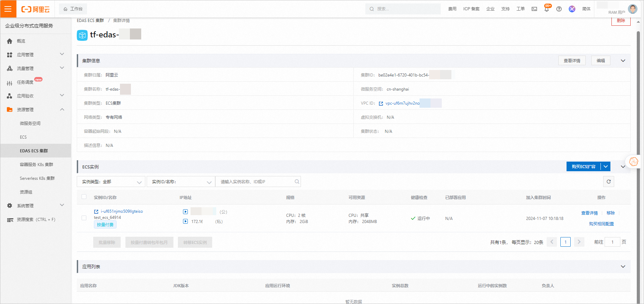
Task: Check the test_ecs_64914 instance row
Action: click(84, 218)
